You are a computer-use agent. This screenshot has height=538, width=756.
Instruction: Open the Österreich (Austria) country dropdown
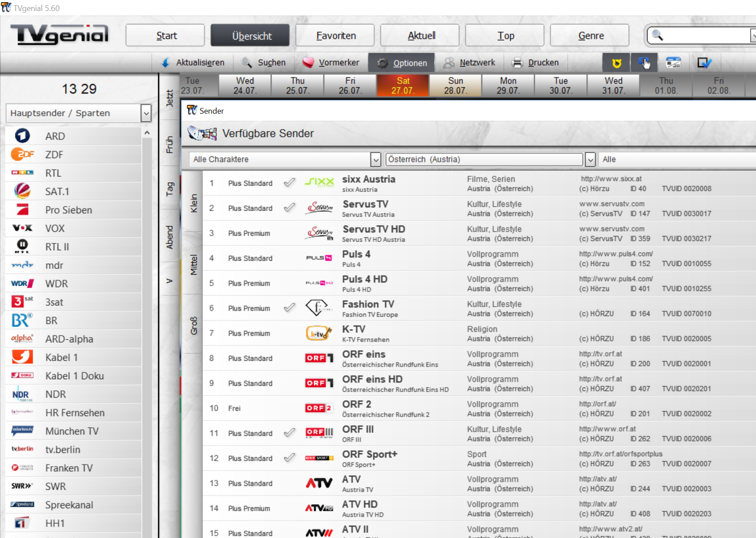[590, 160]
